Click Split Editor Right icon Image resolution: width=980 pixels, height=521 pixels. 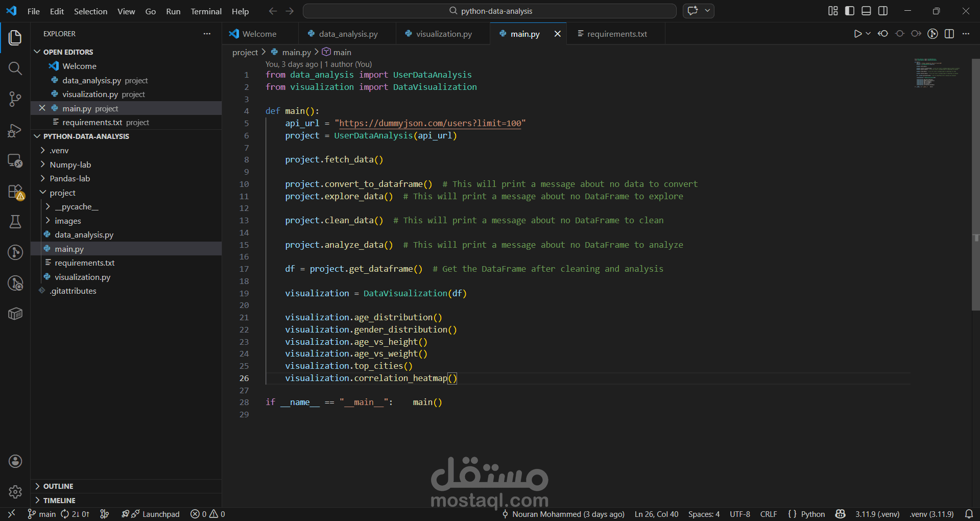[x=949, y=34]
